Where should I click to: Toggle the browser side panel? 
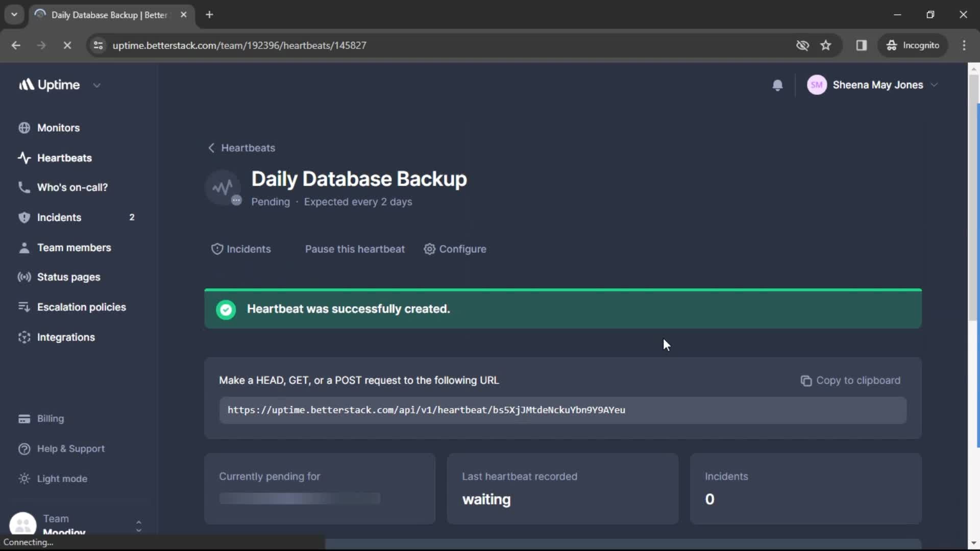coord(862,45)
